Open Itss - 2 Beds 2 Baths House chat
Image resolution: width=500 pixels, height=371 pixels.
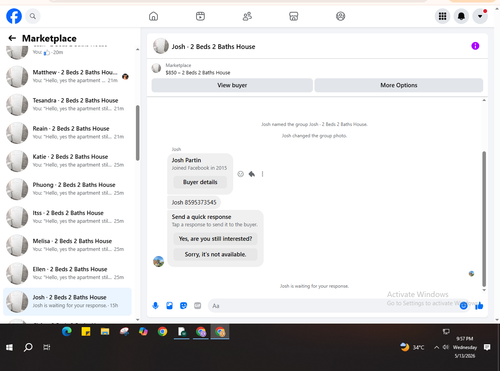coord(67,217)
